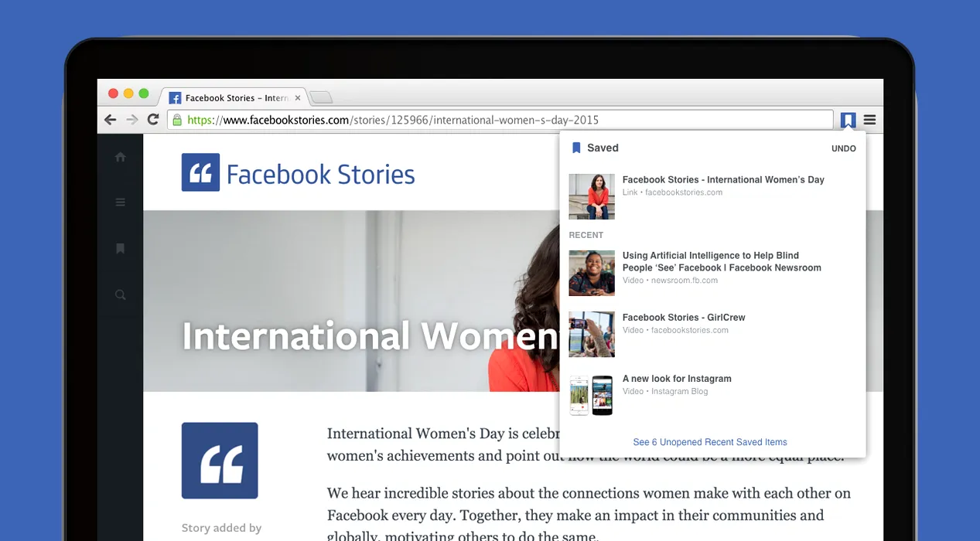
Task: Click the Saved bookmark icon in the popup header
Action: (576, 148)
